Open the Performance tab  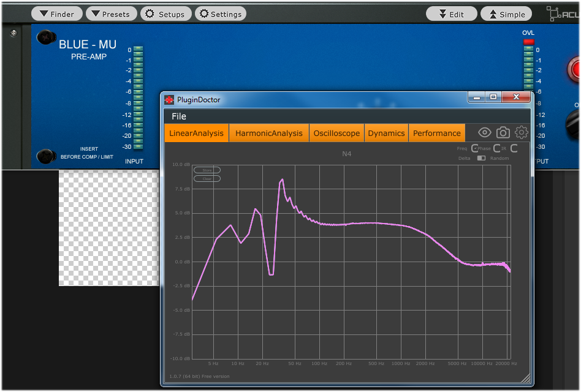click(x=437, y=134)
